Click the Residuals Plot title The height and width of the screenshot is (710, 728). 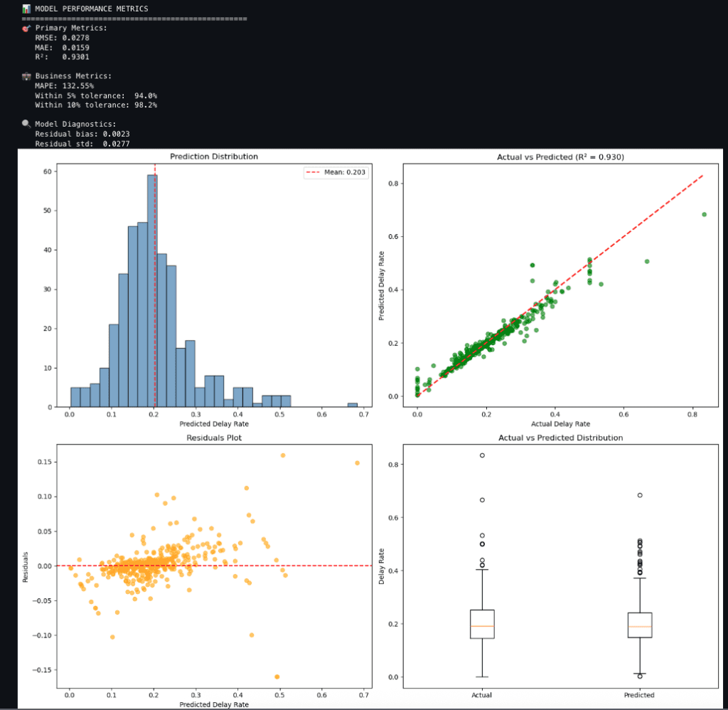[213, 438]
